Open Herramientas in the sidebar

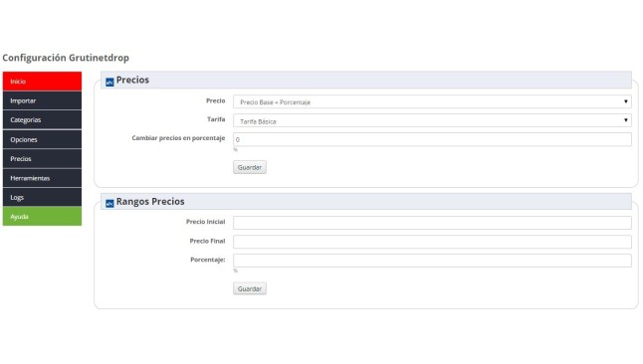click(x=42, y=178)
